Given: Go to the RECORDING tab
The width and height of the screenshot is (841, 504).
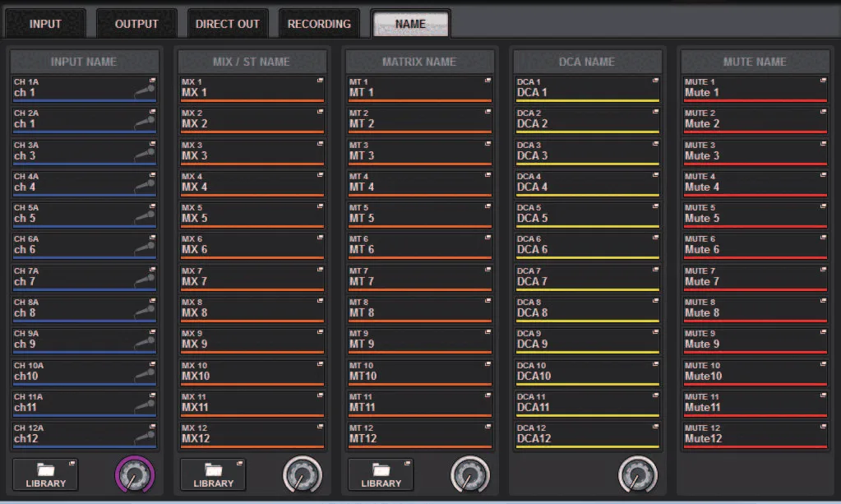Looking at the screenshot, I should [x=319, y=24].
